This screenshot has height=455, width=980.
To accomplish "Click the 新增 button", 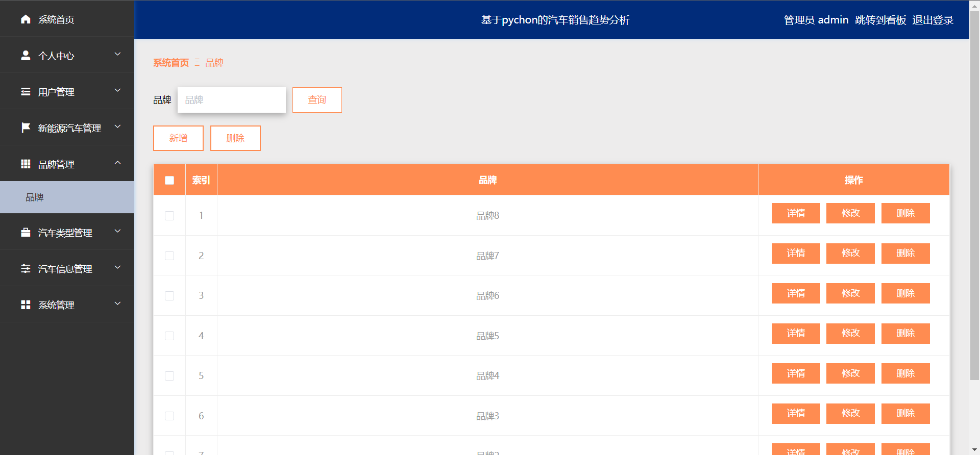I will [178, 138].
